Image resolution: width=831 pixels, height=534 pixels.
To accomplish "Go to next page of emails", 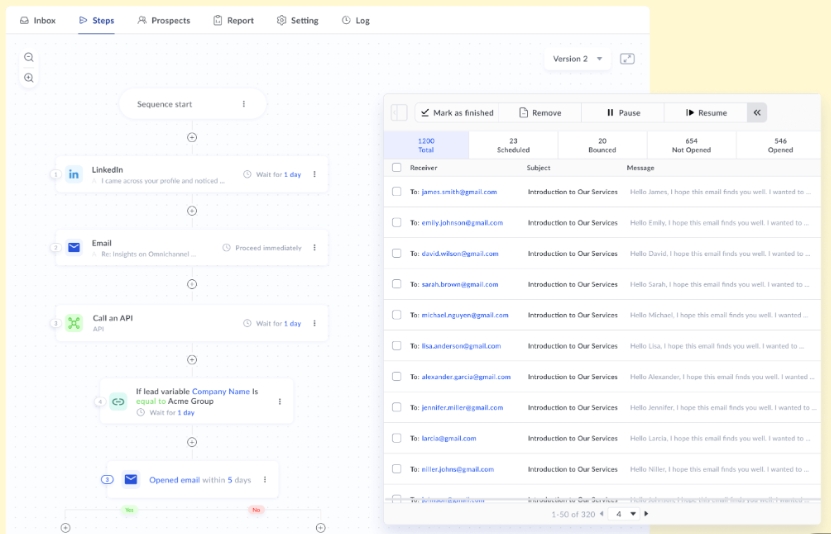I will (x=646, y=513).
